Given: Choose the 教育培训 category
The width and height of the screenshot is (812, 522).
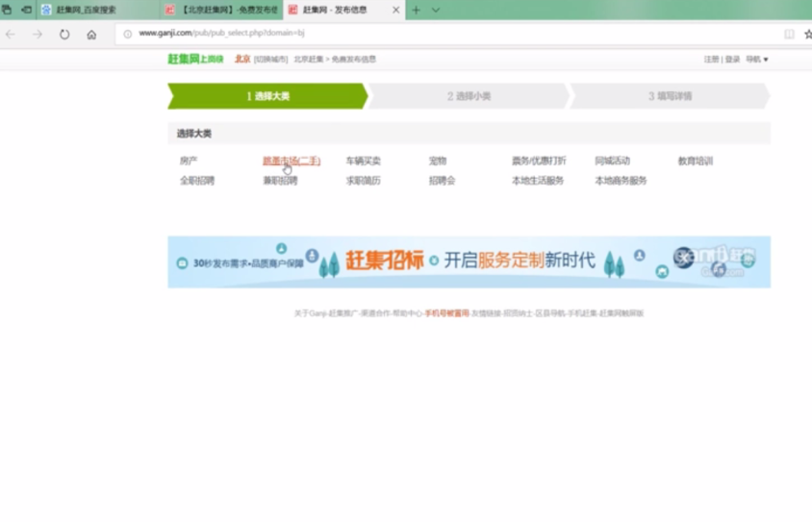Looking at the screenshot, I should point(696,161).
